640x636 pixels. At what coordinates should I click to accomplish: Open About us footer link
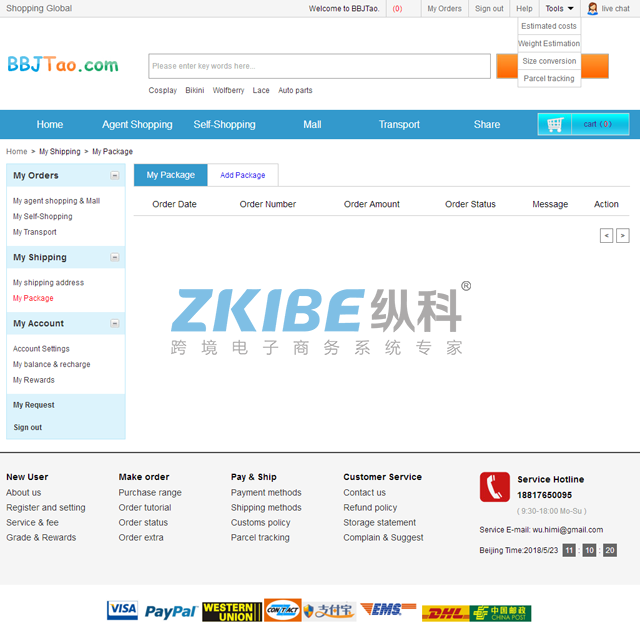click(24, 493)
